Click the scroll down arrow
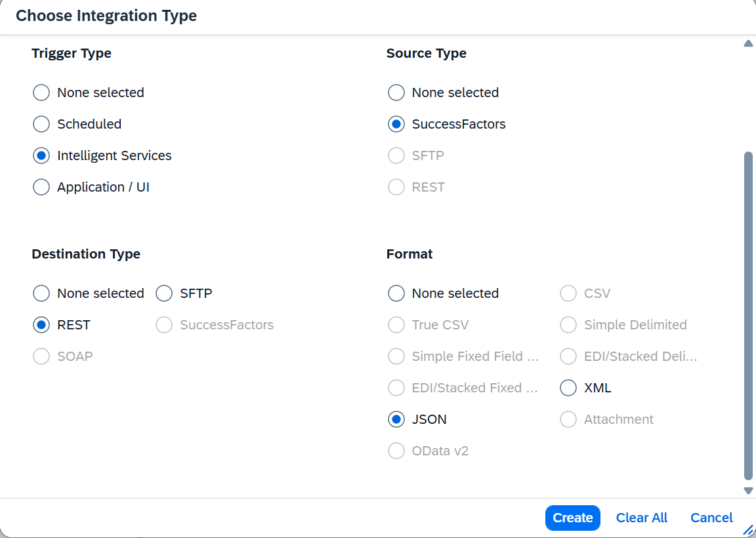Viewport: 756px width, 538px height. [747, 490]
